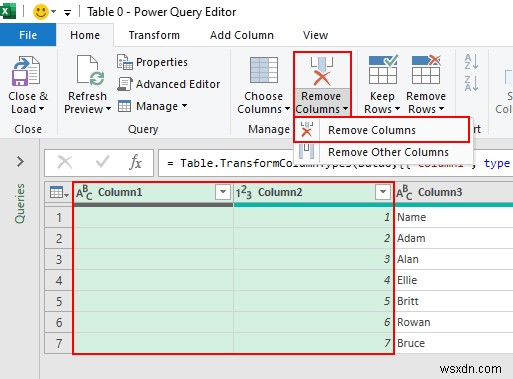Switch to the Add Column tab
Screen dimensions: 513x379
pyautogui.click(x=242, y=35)
